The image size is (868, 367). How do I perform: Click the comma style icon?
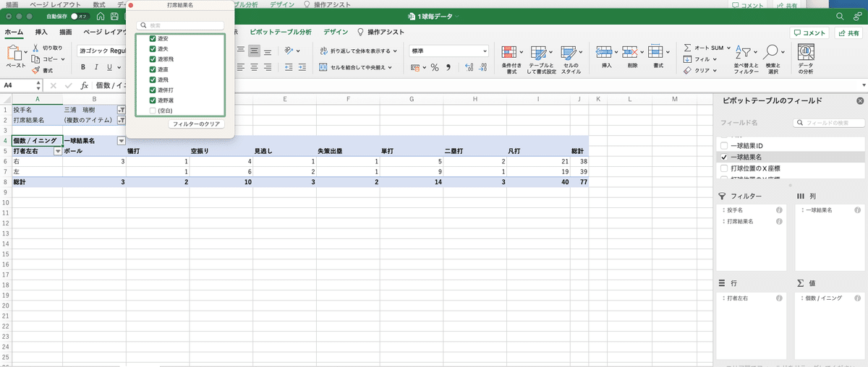[x=448, y=67]
